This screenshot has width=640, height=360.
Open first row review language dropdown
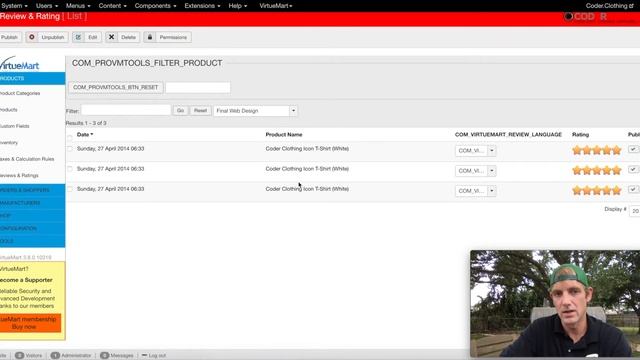click(476, 151)
